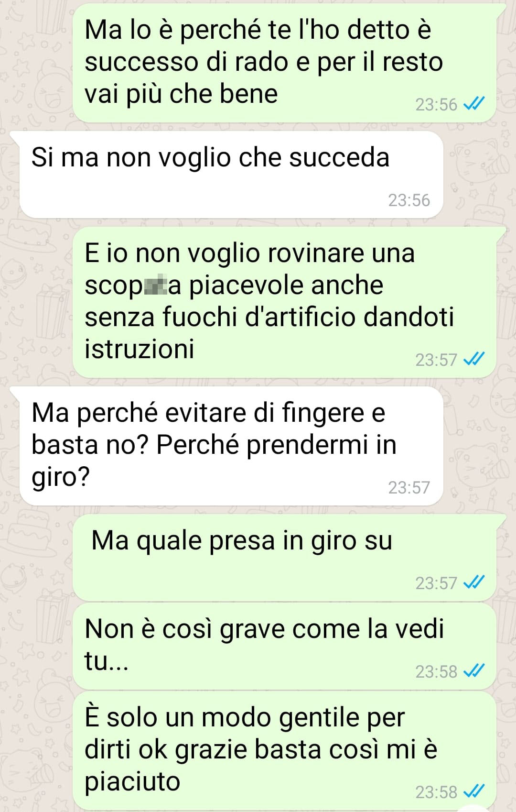Tap the read-receipt checkmarks on the 'vai più che bene' message
The height and width of the screenshot is (812, 516).
tap(474, 104)
